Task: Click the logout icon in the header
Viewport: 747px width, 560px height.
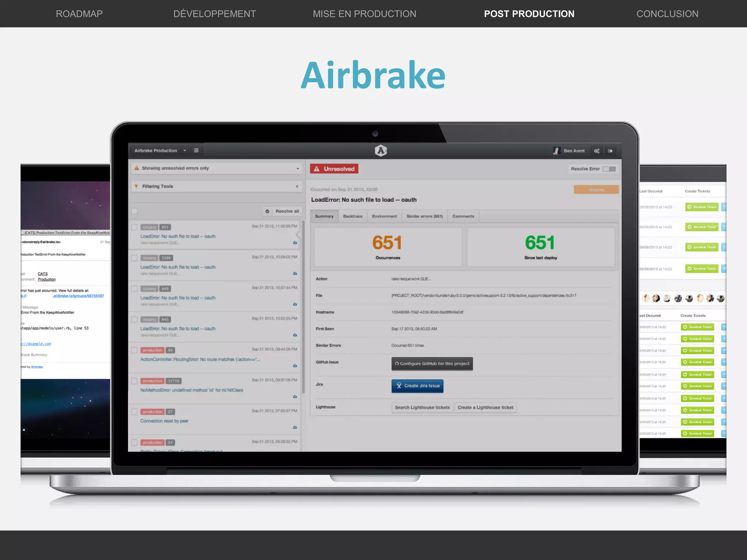Action: click(610, 151)
